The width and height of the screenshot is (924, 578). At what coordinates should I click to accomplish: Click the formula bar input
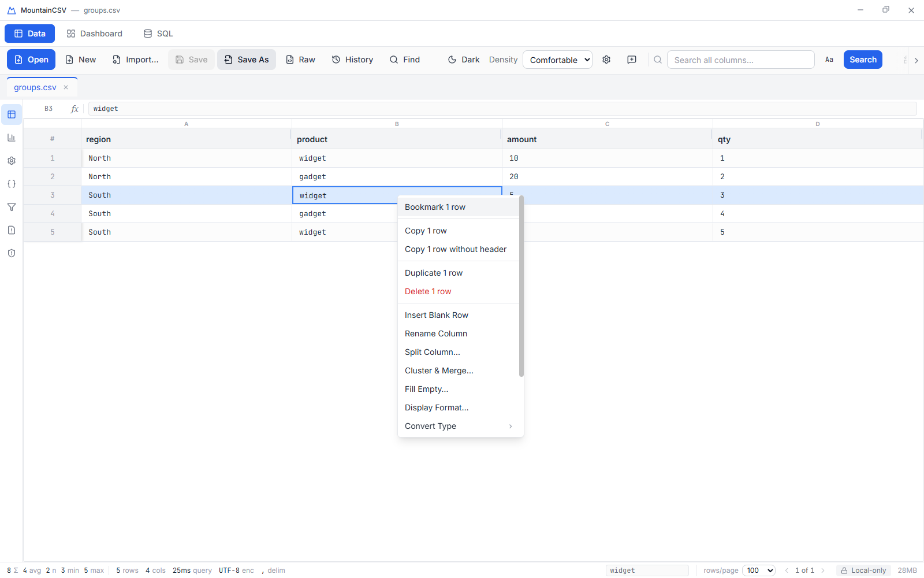click(502, 109)
